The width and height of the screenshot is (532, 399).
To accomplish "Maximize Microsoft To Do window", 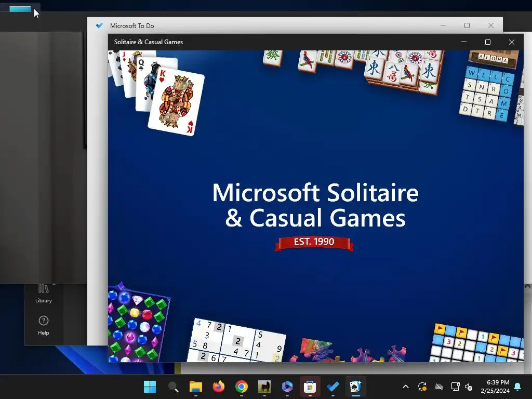I will [467, 25].
